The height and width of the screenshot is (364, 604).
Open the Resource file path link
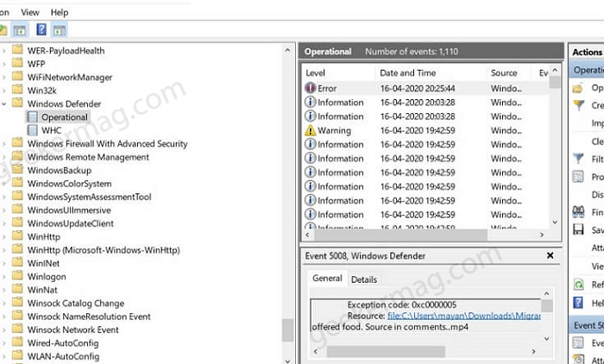coord(464,316)
